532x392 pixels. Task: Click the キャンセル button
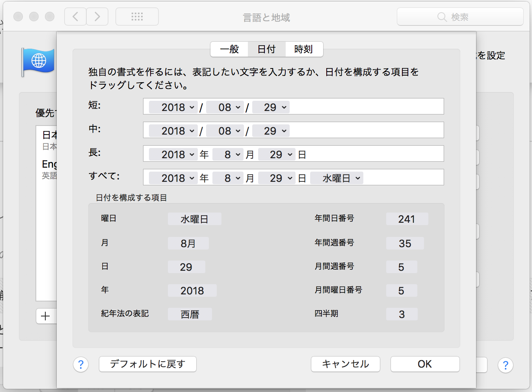(x=345, y=364)
